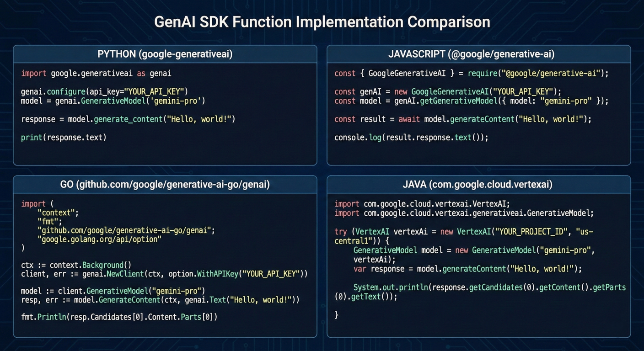The width and height of the screenshot is (644, 351).
Task: Click the GO panel header
Action: click(165, 185)
